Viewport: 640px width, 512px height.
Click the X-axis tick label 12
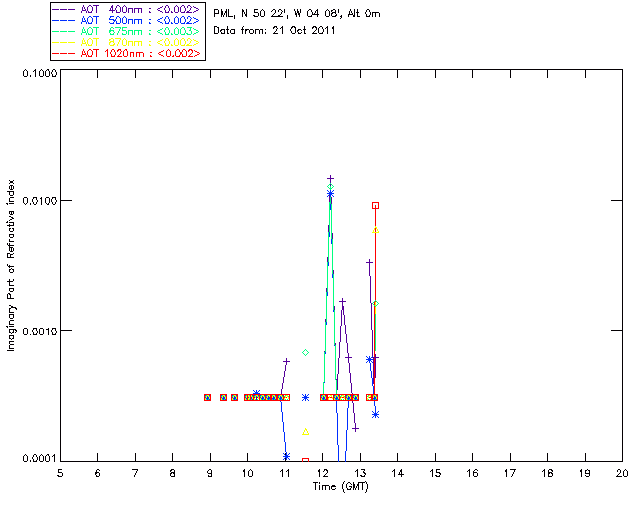322,473
